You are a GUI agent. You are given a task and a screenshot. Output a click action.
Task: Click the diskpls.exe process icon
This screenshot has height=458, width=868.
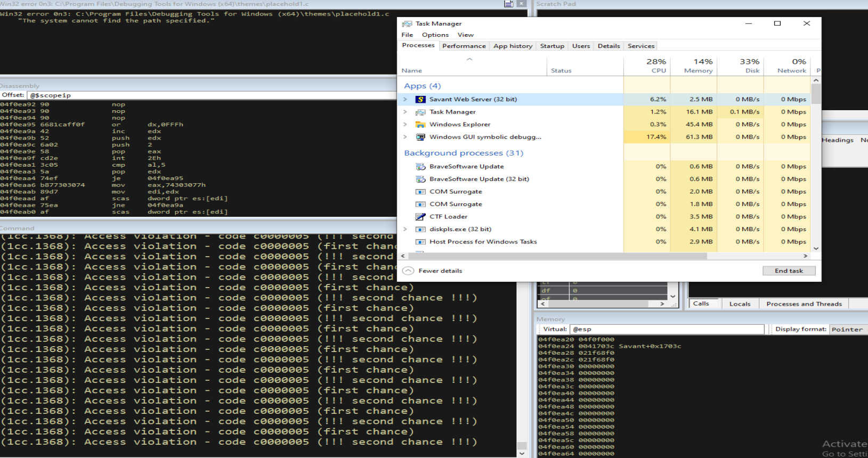pos(420,229)
